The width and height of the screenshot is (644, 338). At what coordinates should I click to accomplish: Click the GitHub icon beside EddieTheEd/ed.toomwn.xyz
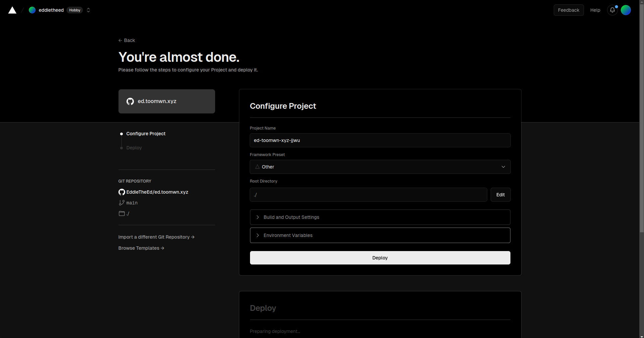pos(122,192)
